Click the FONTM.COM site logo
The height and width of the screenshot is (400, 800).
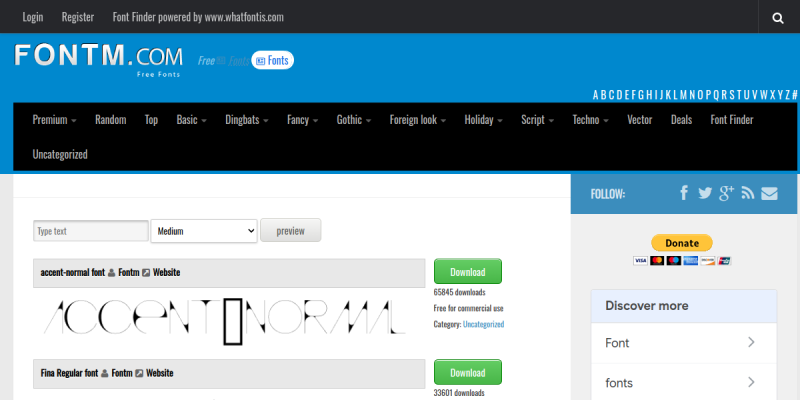pos(98,60)
